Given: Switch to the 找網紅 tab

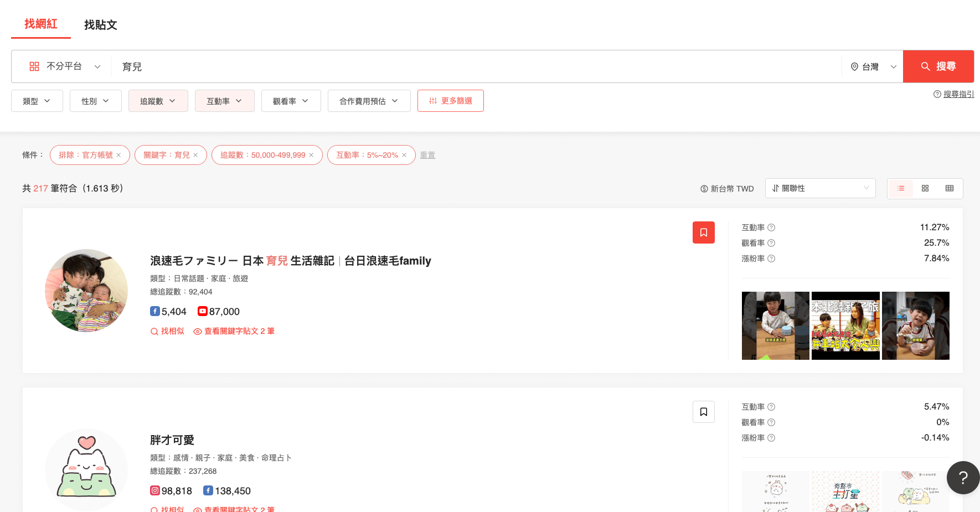Looking at the screenshot, I should coord(41,24).
